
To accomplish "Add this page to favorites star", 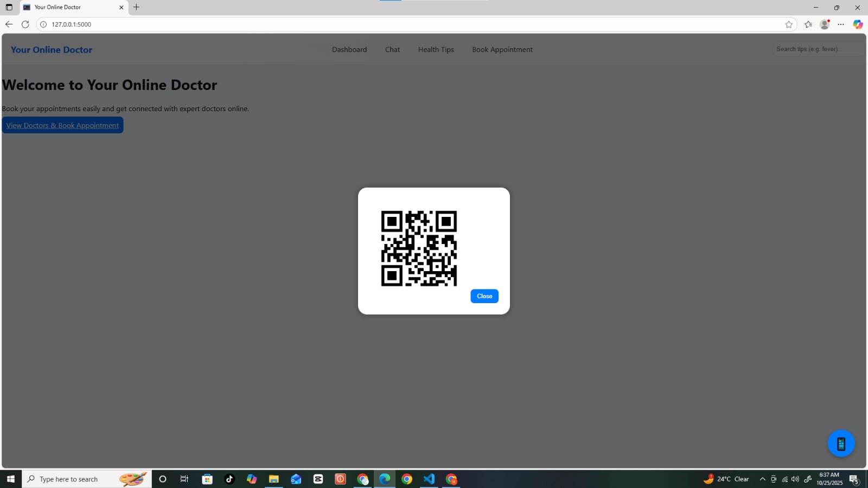I will coord(789,24).
